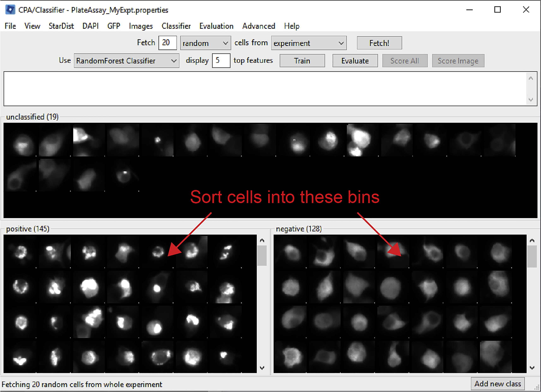The width and height of the screenshot is (541, 392).
Task: Click the Add new class button
Action: click(x=498, y=384)
